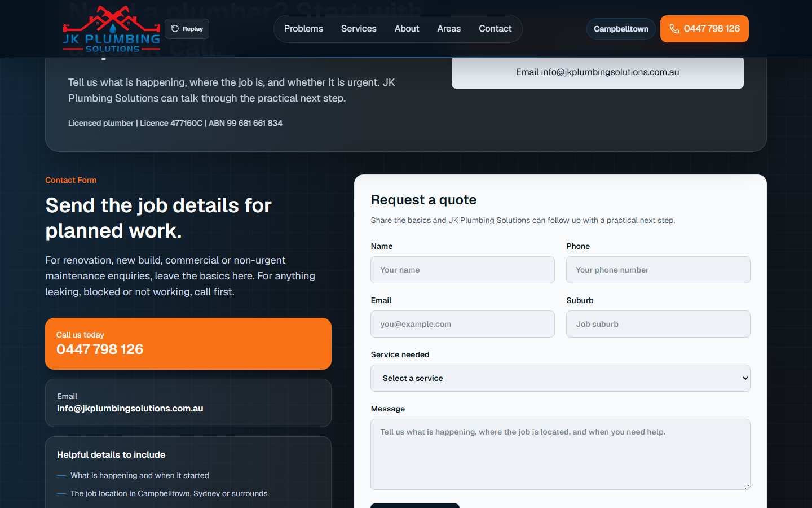Go to the About page
The height and width of the screenshot is (508, 812).
point(407,29)
